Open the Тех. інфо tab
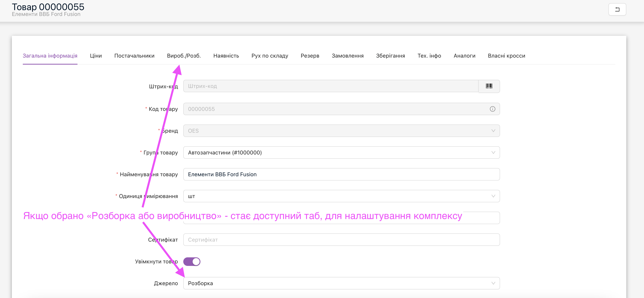Viewport: 644px width, 298px height. (429, 56)
